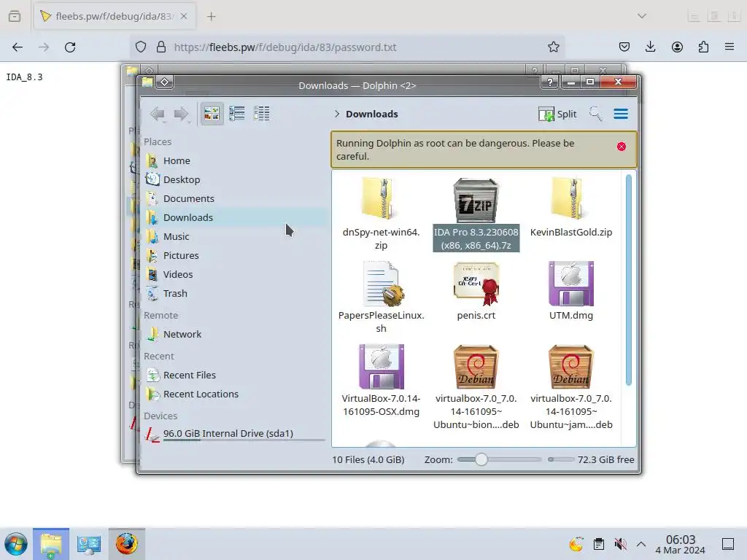The image size is (747, 560).
Task: Switch to Firefox in taskbar
Action: point(127,544)
